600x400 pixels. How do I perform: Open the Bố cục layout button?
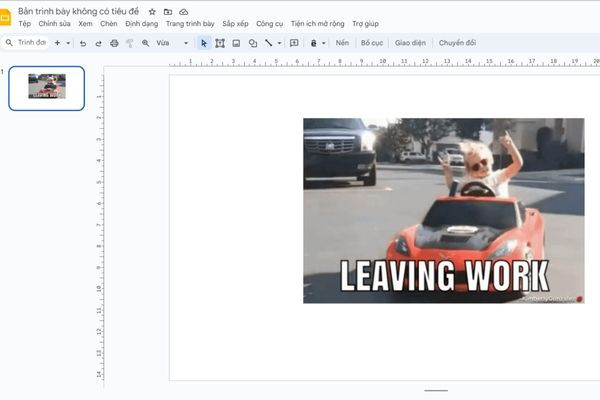pos(372,43)
